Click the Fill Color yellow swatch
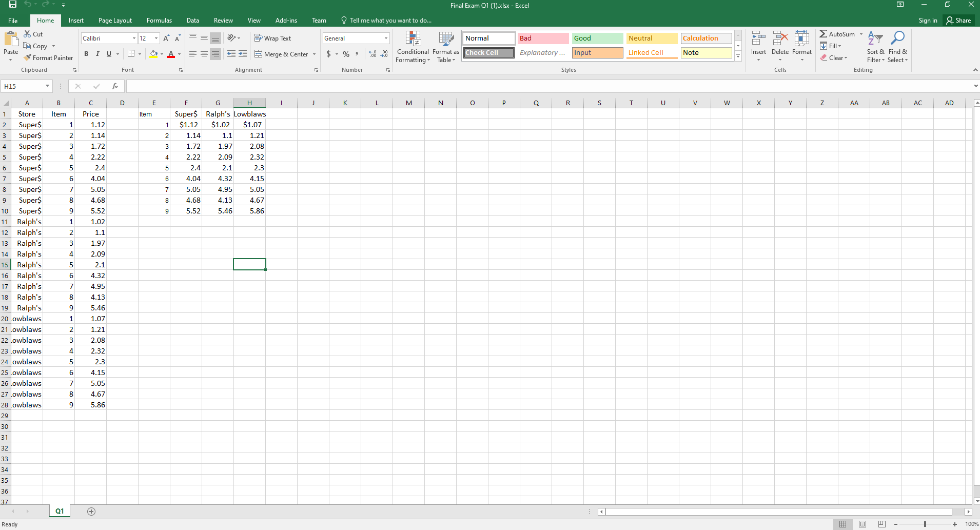This screenshot has height=530, width=980. click(x=153, y=54)
